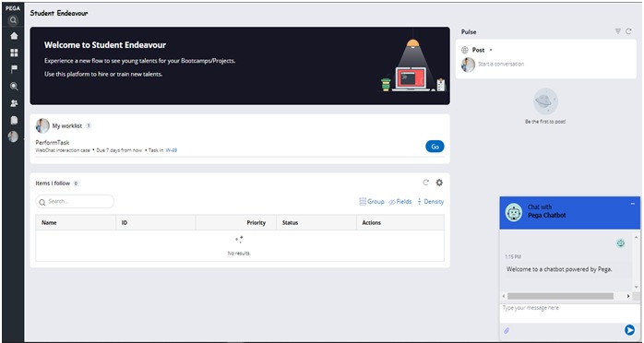The height and width of the screenshot is (343, 644).
Task: Click horizontal scrollbar in chatbot window
Action: pyautogui.click(x=560, y=296)
